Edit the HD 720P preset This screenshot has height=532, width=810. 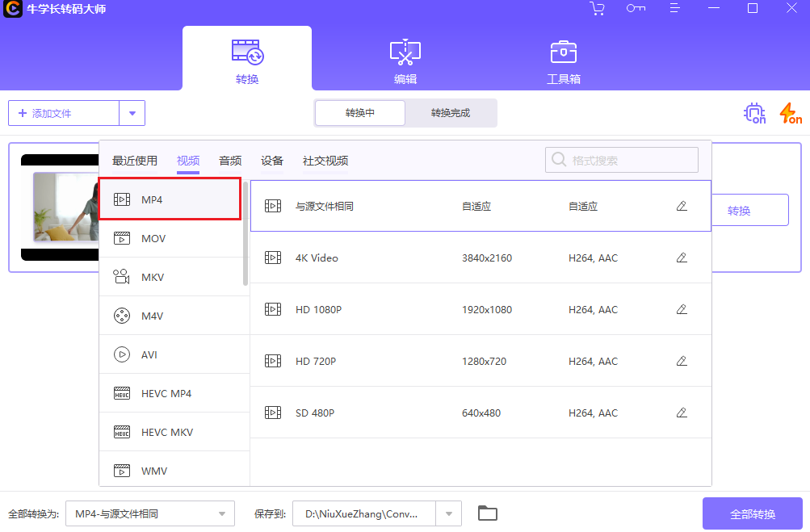682,361
